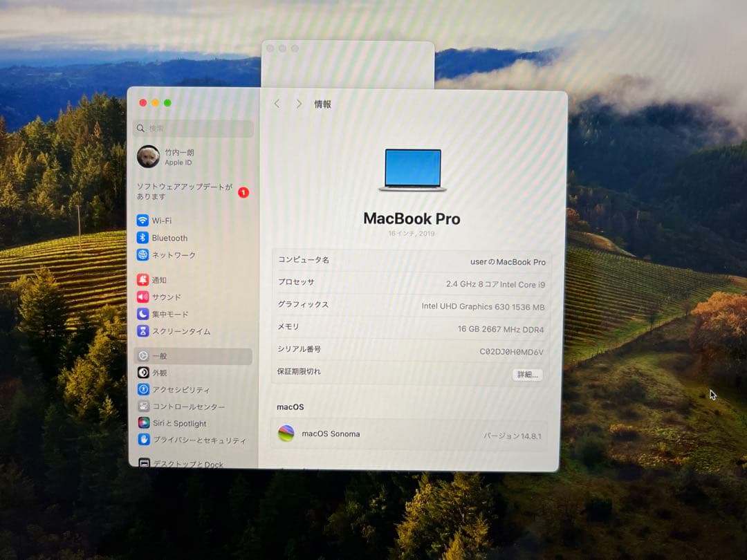Click inside the 検索 search field

point(192,129)
